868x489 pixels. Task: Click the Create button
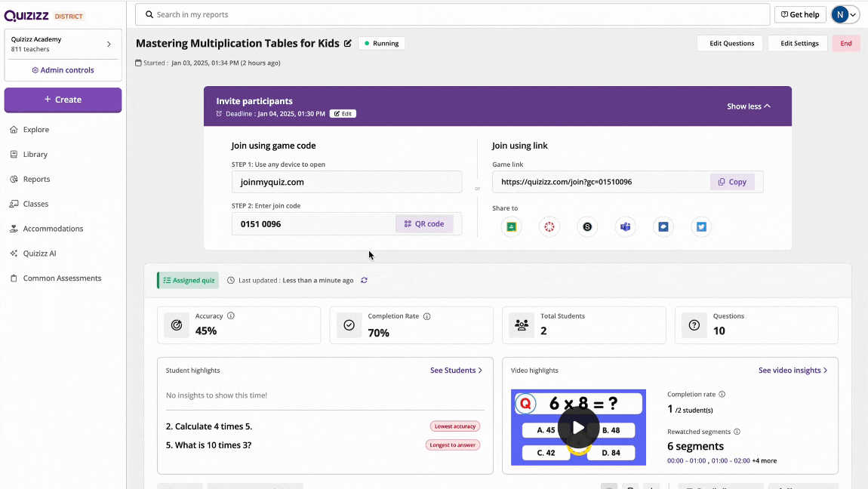[x=63, y=100]
